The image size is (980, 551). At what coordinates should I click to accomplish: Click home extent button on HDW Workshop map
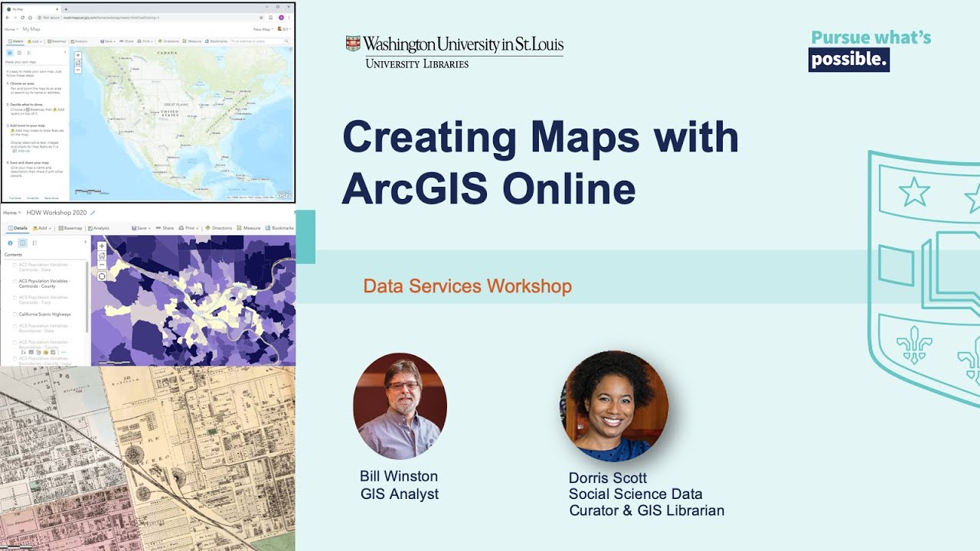(x=102, y=256)
